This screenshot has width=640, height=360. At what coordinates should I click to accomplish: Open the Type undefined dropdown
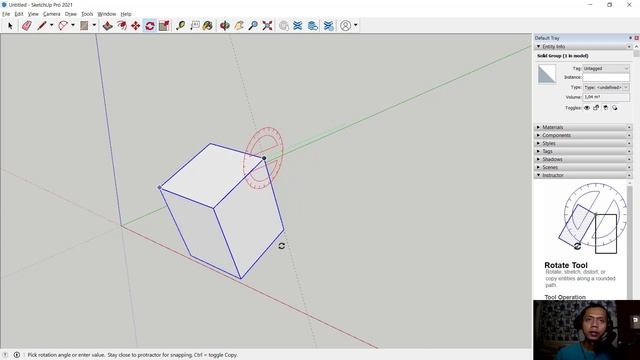606,87
